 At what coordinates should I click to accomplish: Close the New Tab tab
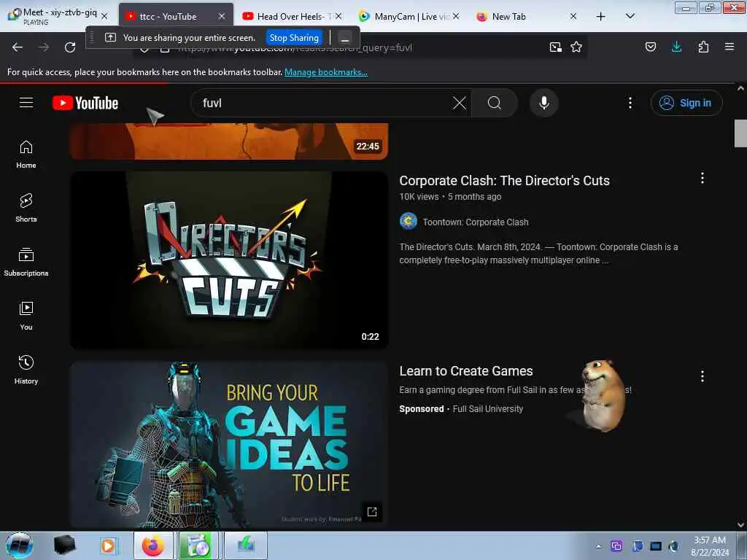pyautogui.click(x=573, y=16)
